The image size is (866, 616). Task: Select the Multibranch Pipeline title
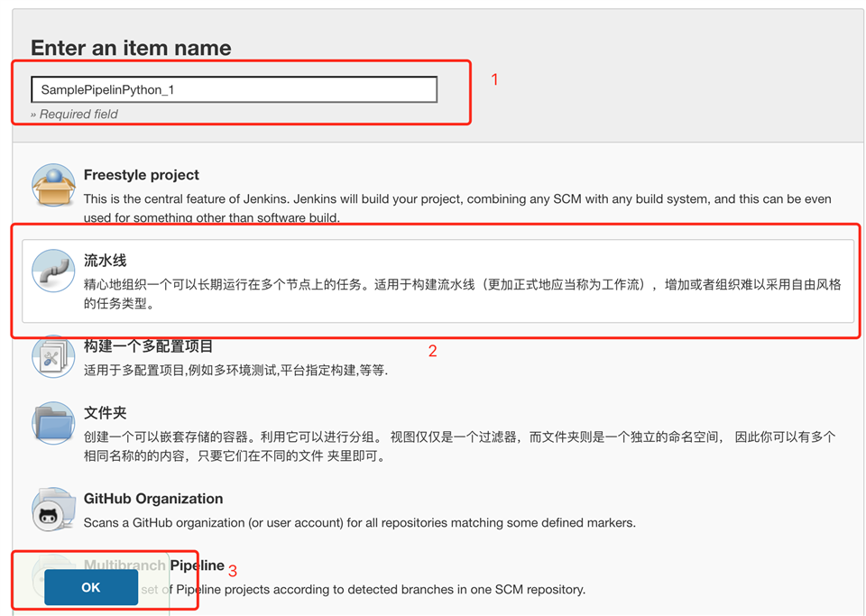154,565
